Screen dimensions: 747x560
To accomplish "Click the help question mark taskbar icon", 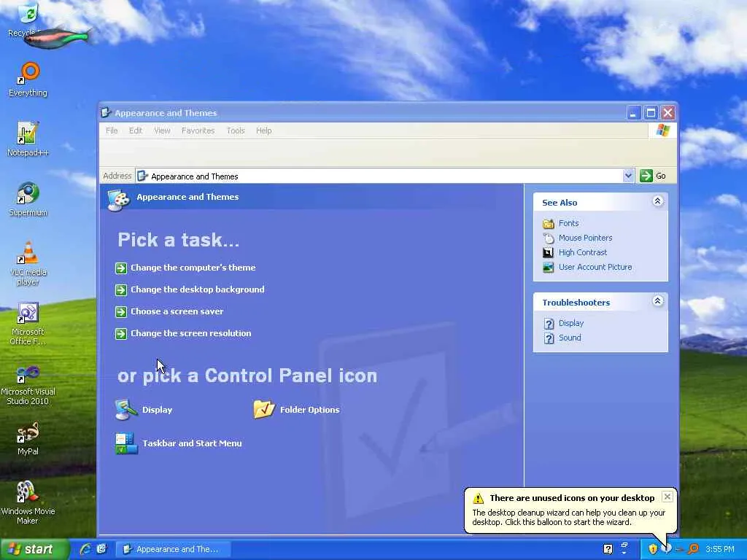I will 608,549.
